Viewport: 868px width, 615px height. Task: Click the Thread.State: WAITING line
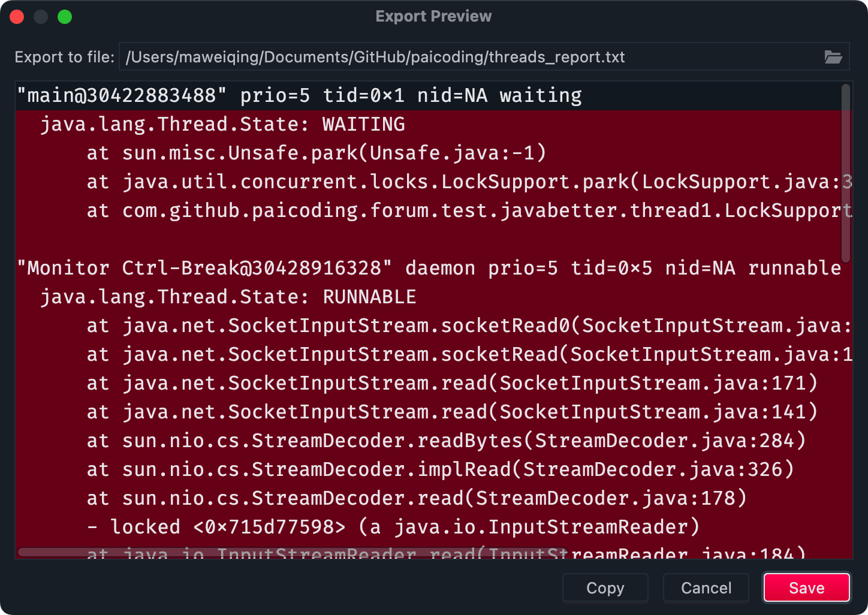point(222,124)
